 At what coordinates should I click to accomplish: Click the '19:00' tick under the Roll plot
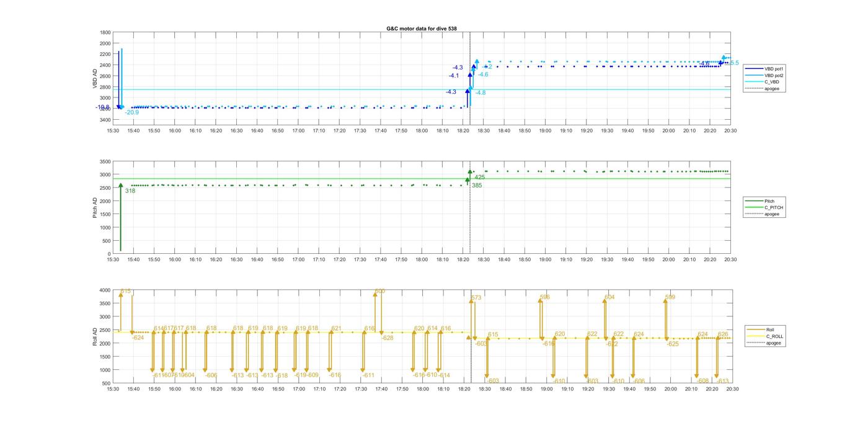(x=547, y=389)
